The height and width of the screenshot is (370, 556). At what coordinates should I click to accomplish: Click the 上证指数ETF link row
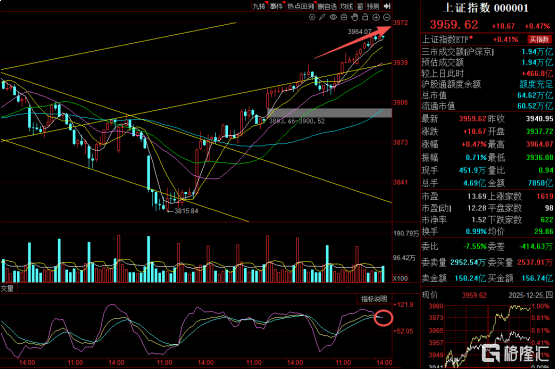coord(487,39)
